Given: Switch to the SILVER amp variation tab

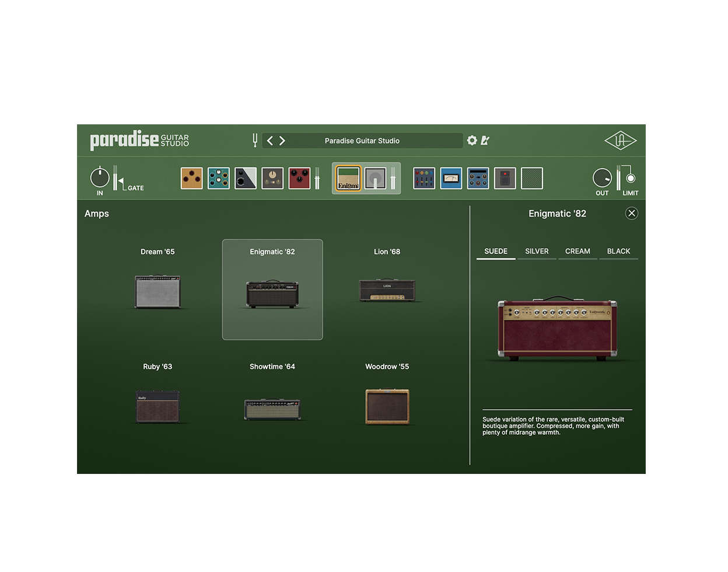Looking at the screenshot, I should click(x=537, y=251).
